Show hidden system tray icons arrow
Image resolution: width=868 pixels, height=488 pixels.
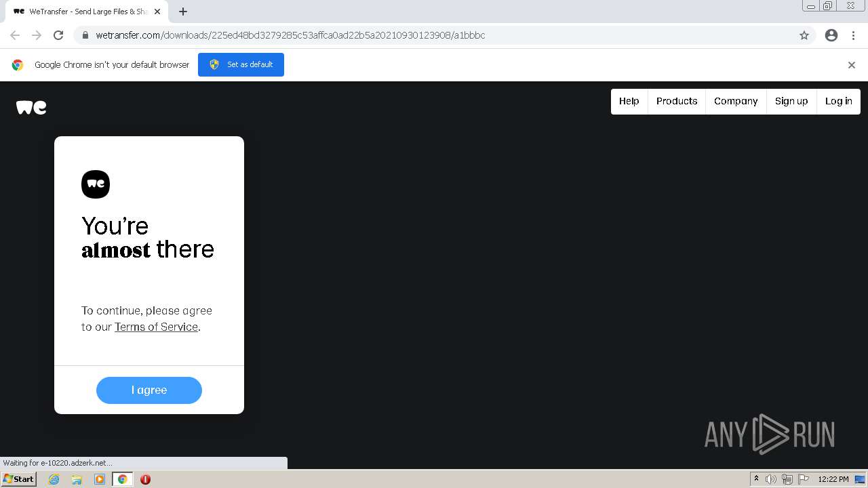756,479
